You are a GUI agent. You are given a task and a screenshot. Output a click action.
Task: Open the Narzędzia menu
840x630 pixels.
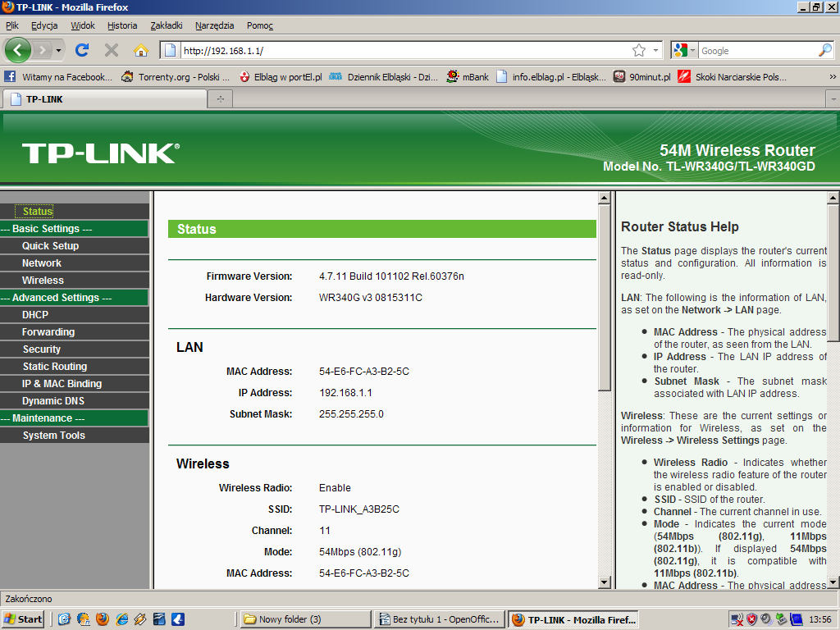click(214, 25)
